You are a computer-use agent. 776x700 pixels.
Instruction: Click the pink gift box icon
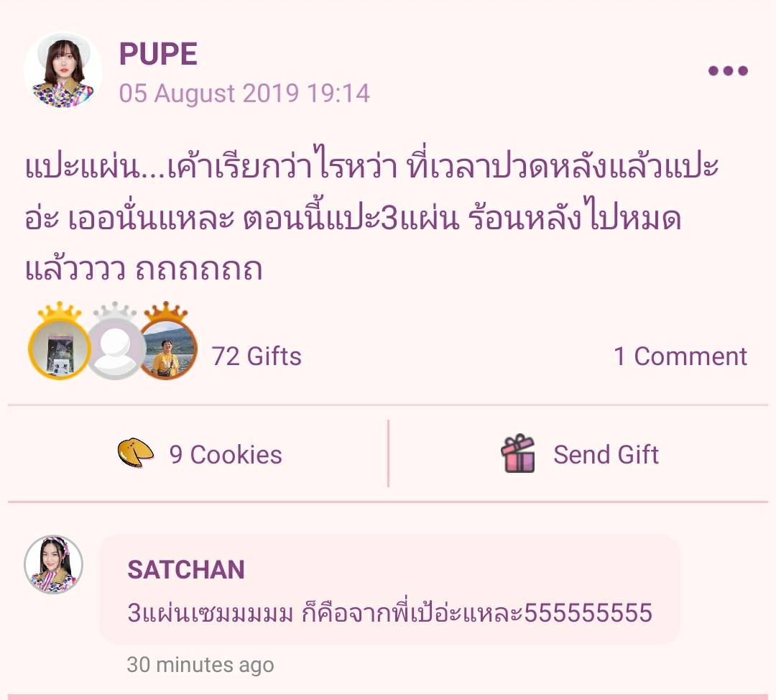pos(518,453)
